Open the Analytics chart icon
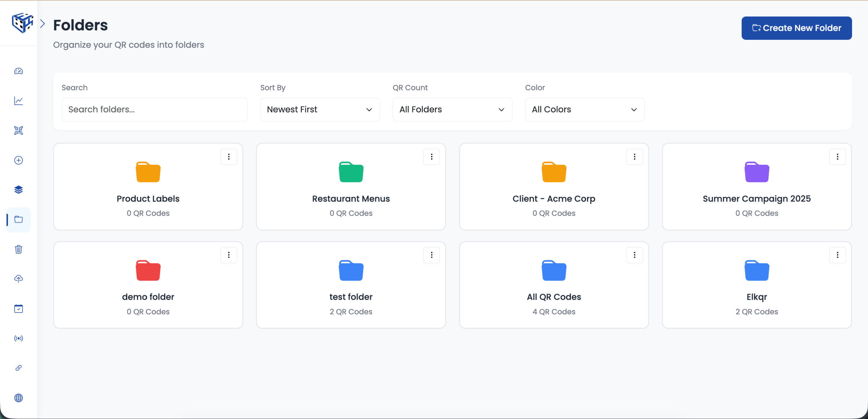 click(x=19, y=101)
